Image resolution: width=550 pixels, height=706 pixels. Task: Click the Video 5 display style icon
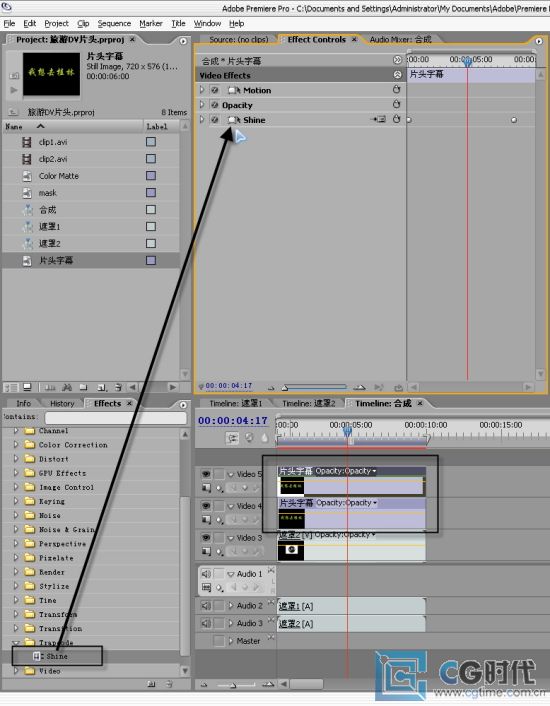pyautogui.click(x=206, y=488)
